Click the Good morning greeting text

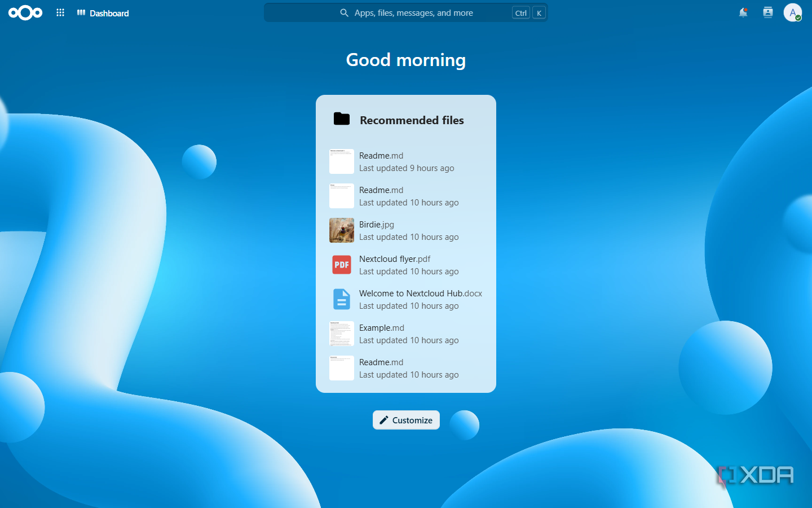pyautogui.click(x=406, y=60)
